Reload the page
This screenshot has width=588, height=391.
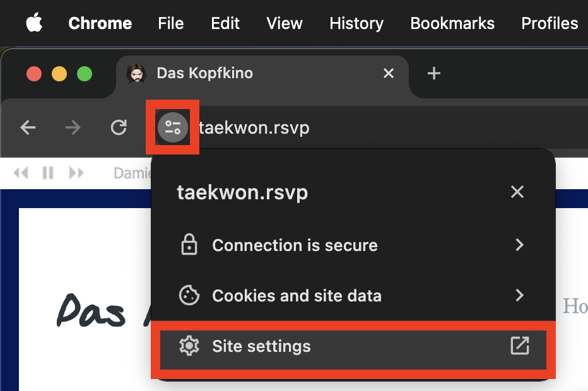pyautogui.click(x=119, y=127)
